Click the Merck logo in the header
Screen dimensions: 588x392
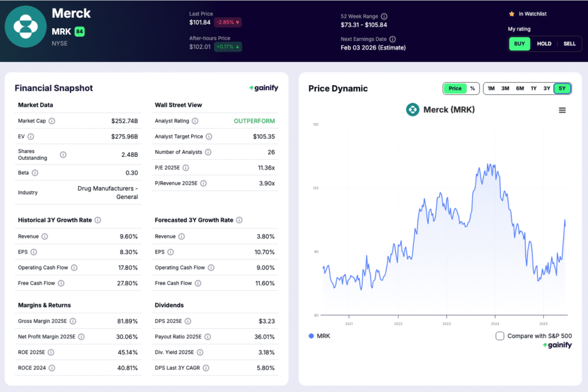tap(26, 26)
